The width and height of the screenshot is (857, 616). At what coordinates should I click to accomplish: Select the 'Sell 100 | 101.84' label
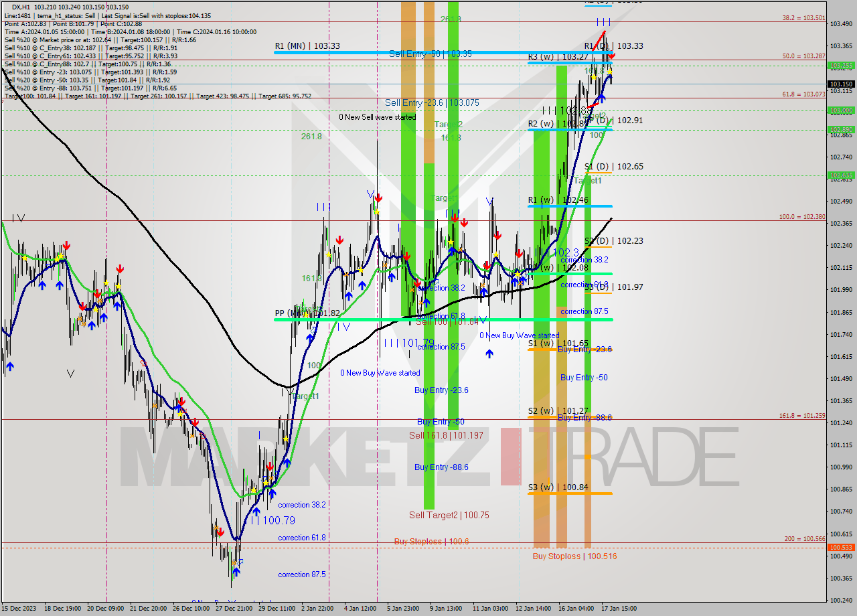(x=448, y=321)
